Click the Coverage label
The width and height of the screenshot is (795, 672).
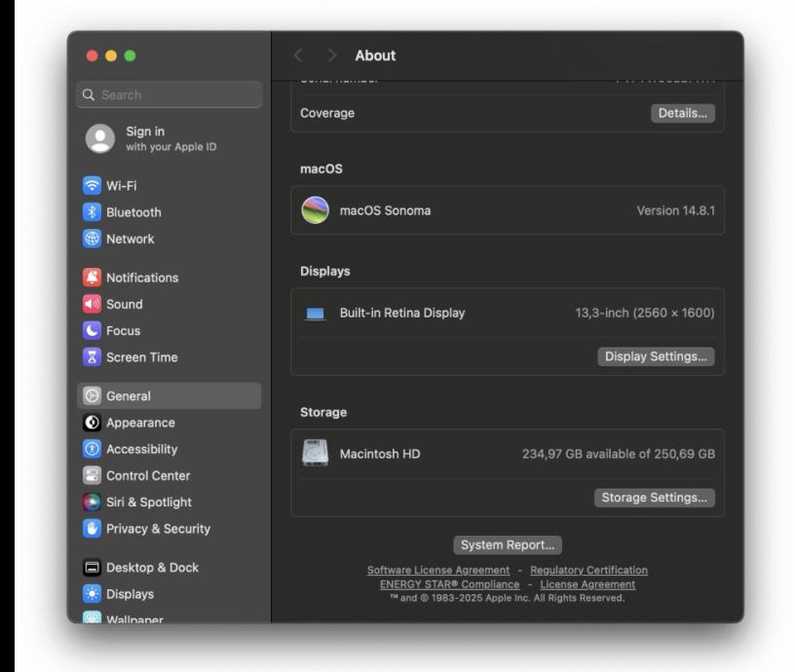pos(327,113)
